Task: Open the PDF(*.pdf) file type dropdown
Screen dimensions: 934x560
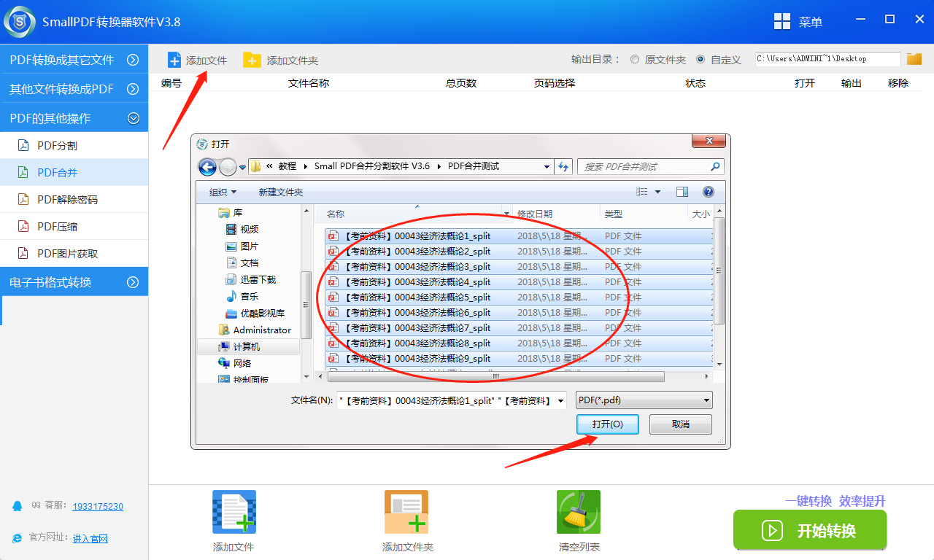Action: pyautogui.click(x=644, y=400)
